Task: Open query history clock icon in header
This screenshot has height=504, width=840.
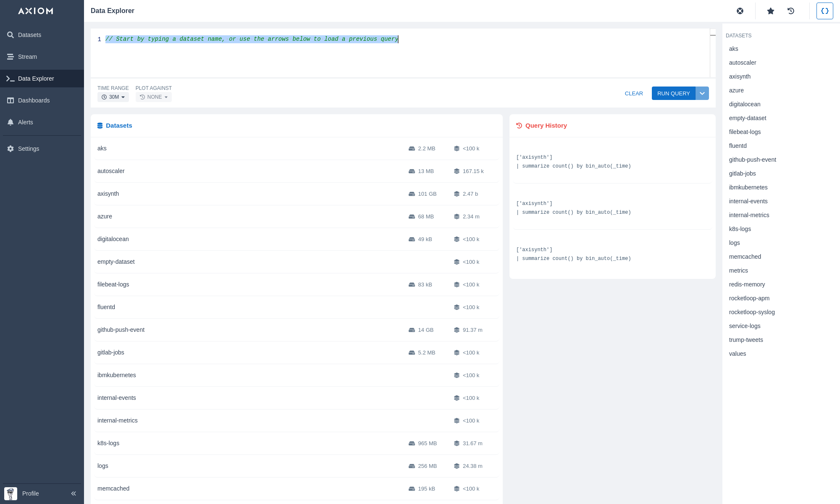Action: (x=791, y=11)
